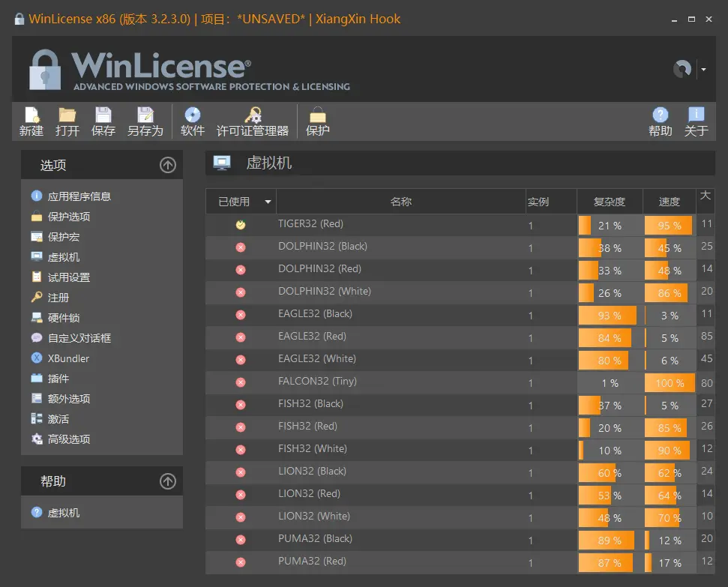The image size is (728, 587).
Task: Sort by the 复杂度 column header
Action: [x=610, y=202]
